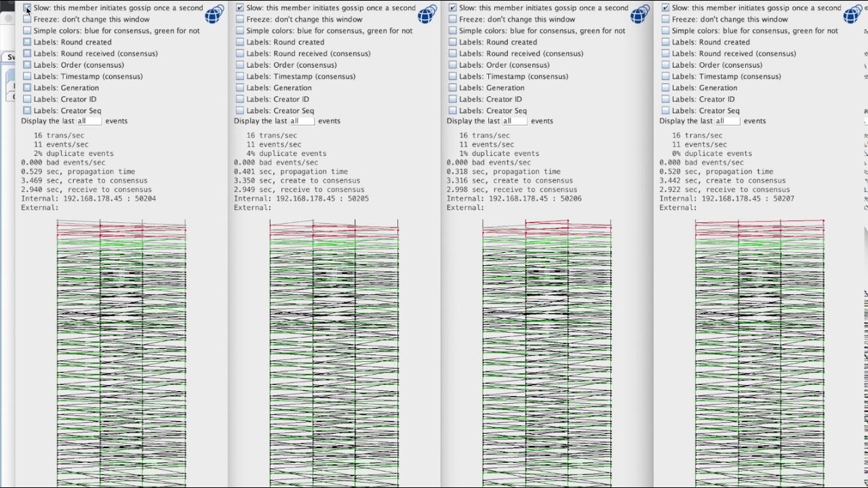The image size is (868, 488).
Task: Enable Freeze checkbox in port 50206 window
Action: tap(453, 20)
